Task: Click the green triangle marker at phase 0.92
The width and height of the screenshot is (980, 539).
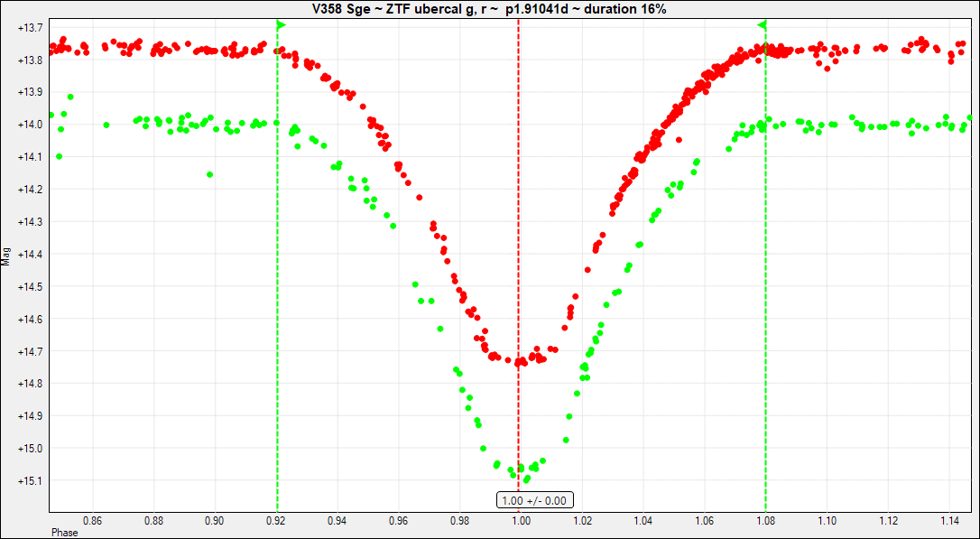Action: pyautogui.click(x=281, y=24)
